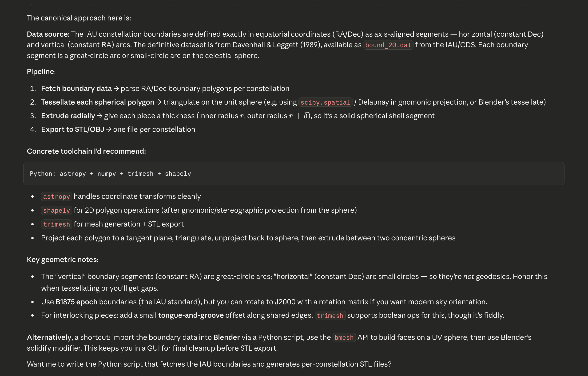Click 'Export to STL/OBJ' step title
Screen dimensions: 588x376
click(72, 129)
